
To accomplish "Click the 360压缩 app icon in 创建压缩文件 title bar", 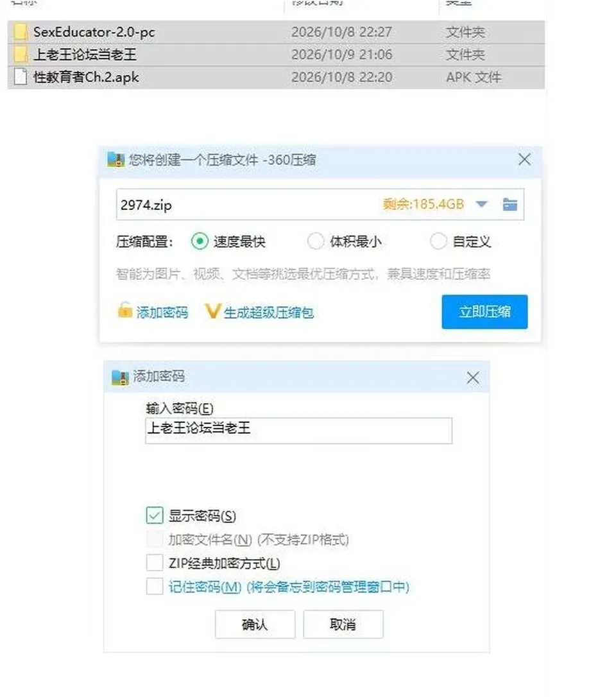I will (116, 160).
